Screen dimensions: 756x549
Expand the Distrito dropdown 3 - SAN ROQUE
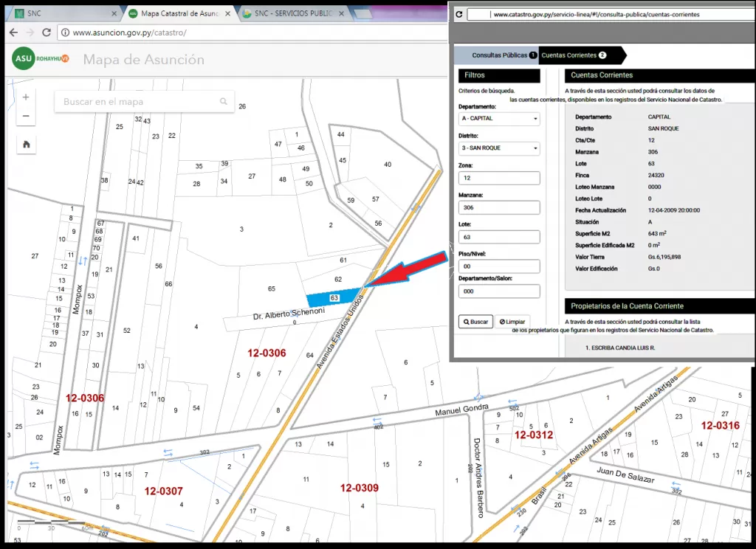pos(499,148)
